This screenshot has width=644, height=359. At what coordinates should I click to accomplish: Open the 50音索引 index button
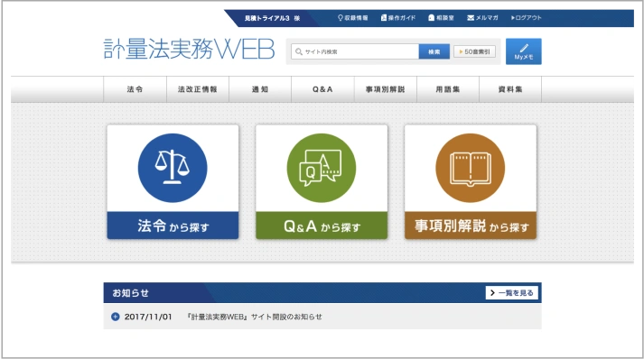click(x=474, y=51)
